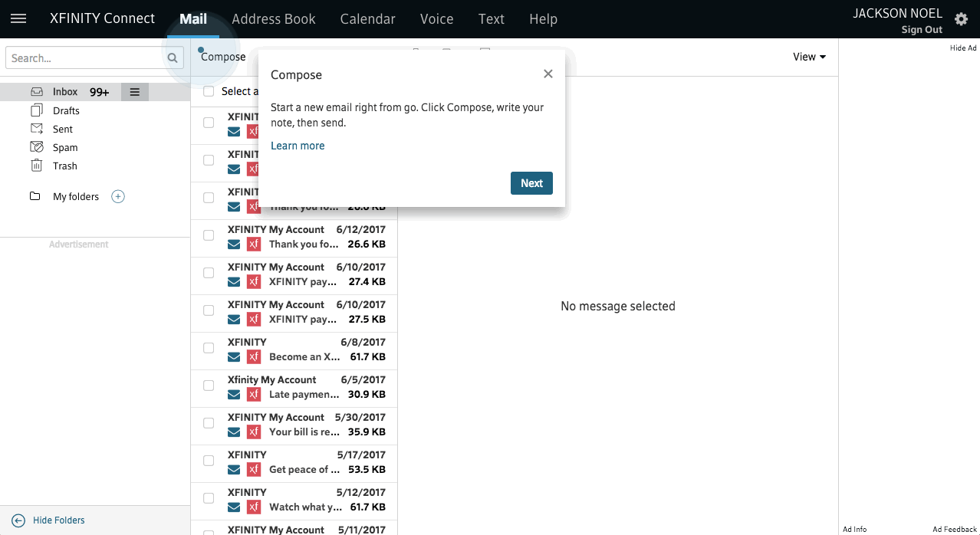Open the Calendar tab
The width and height of the screenshot is (980, 535).
click(368, 19)
